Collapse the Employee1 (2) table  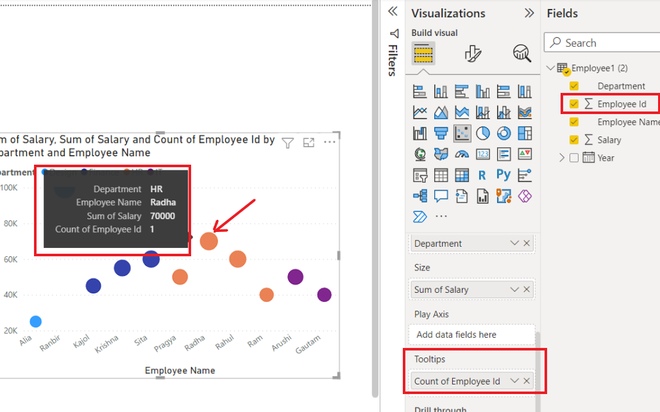(x=550, y=68)
